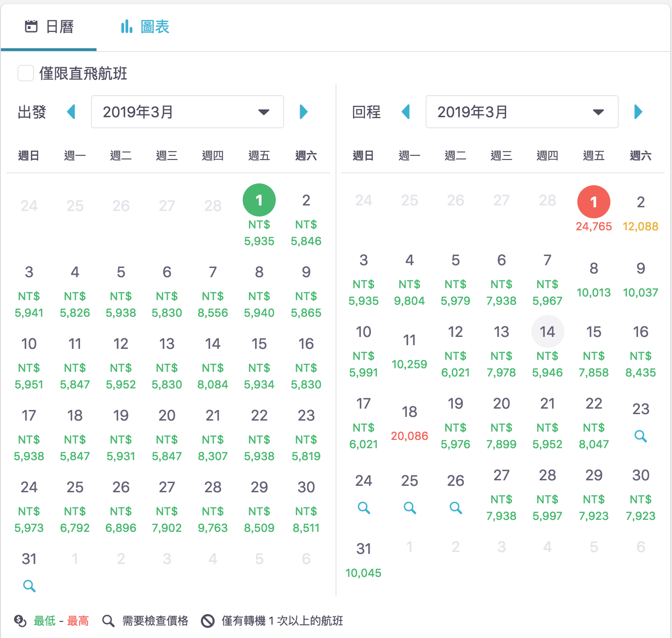Click the magnifier icon on return date 23

click(640, 436)
